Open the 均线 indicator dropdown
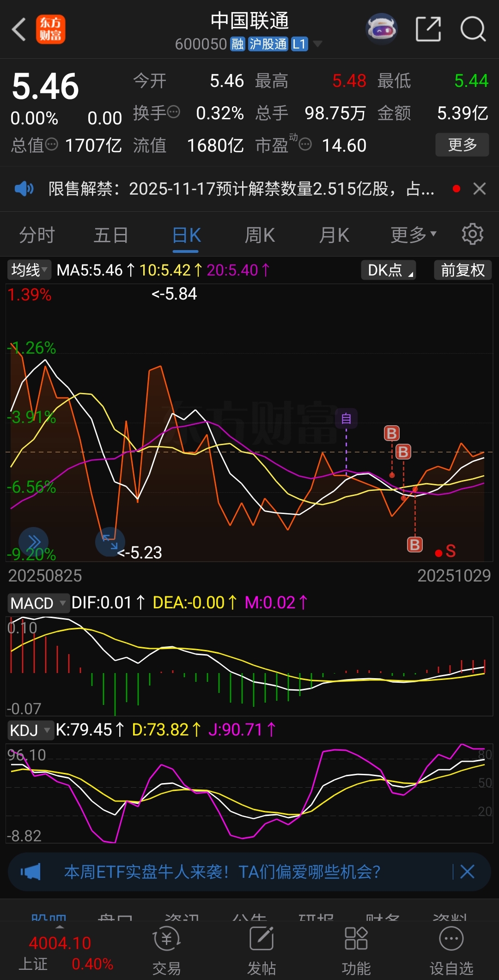 point(29,270)
